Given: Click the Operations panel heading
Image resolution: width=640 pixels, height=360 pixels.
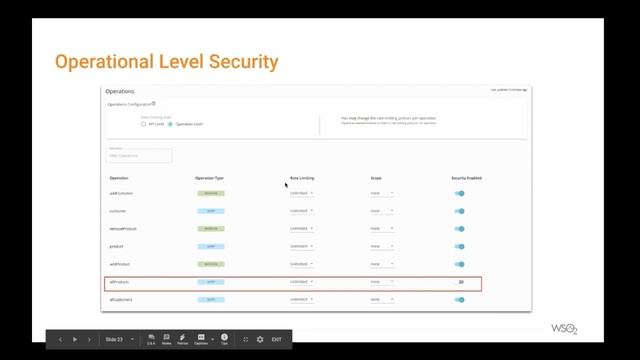Looking at the screenshot, I should [120, 91].
